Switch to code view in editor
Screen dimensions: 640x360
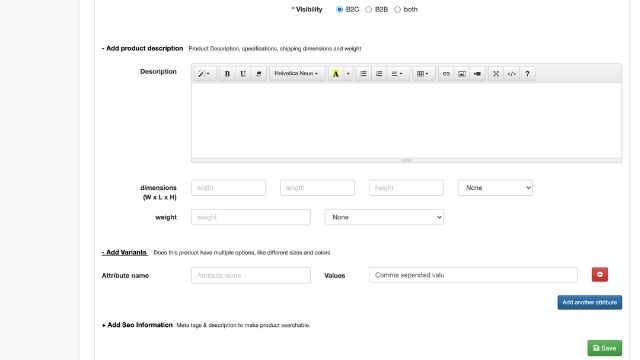[511, 74]
